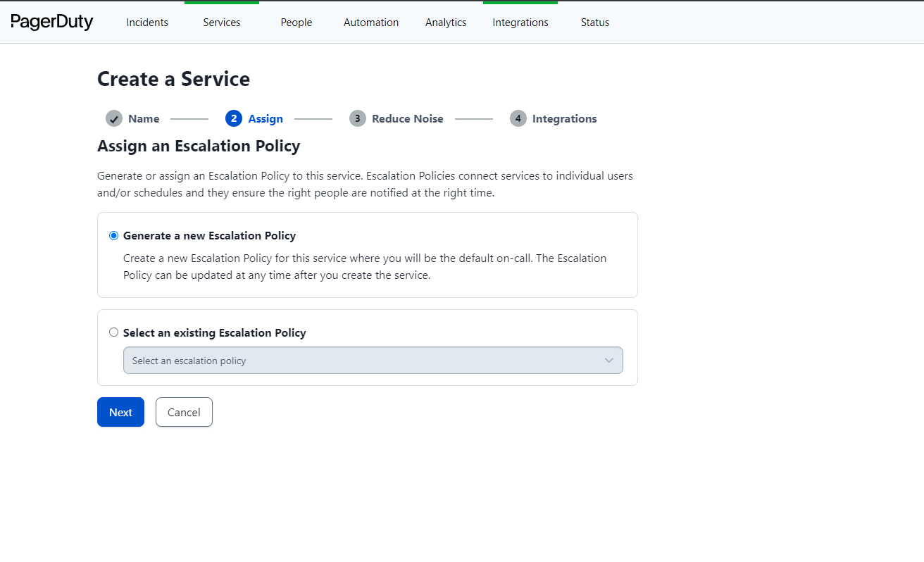Open the People menu
Image resolution: width=924 pixels, height=562 pixels.
[296, 23]
